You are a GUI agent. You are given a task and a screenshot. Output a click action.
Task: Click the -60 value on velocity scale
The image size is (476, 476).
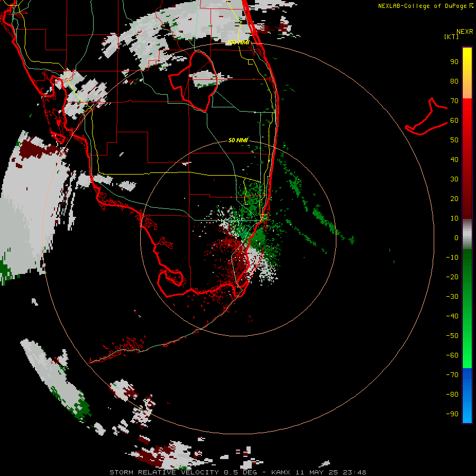[452, 355]
